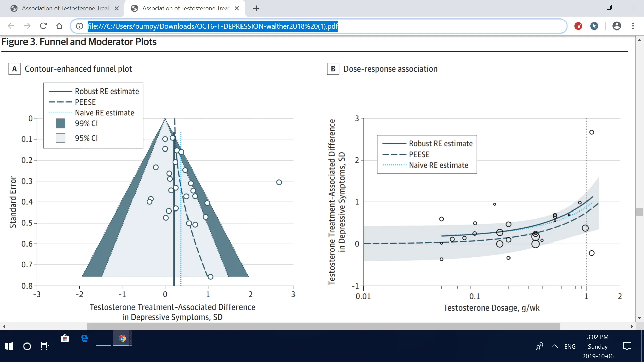Click the 95% CI light swatch in legend
The image size is (644, 362).
point(60,138)
